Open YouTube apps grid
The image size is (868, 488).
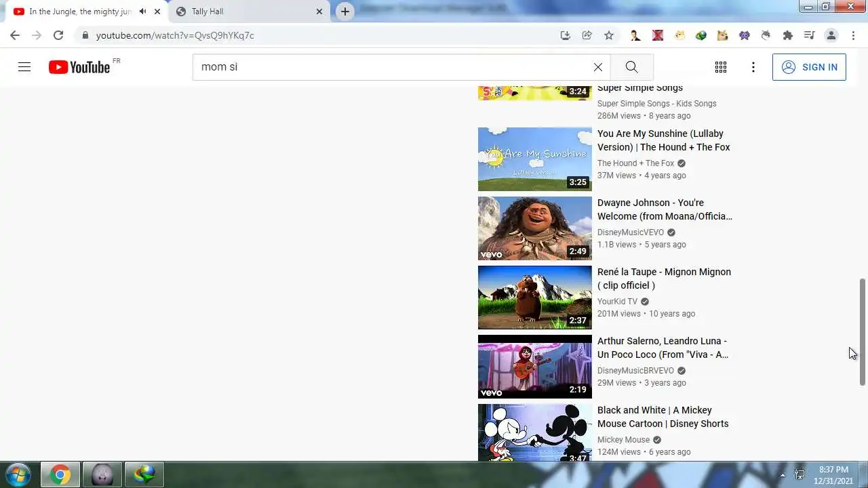[x=721, y=67]
